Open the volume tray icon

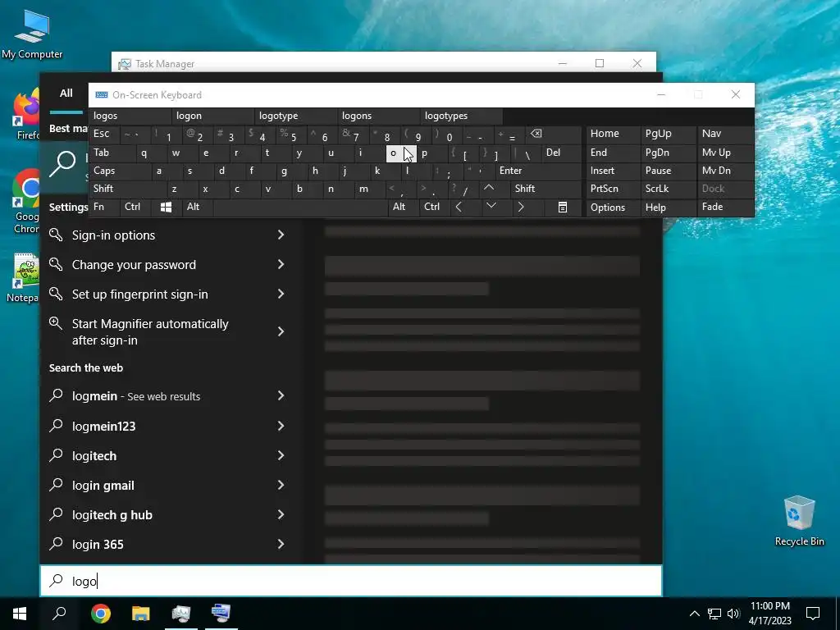coord(733,614)
